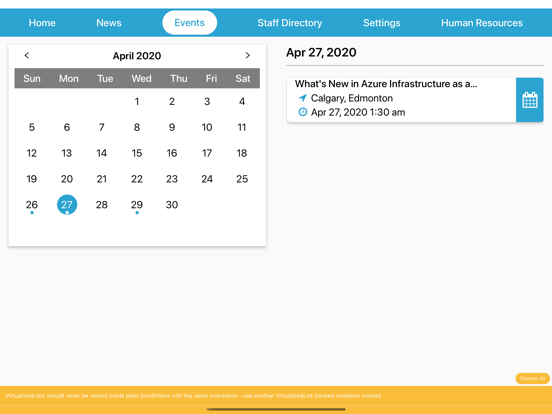The width and height of the screenshot is (552, 414).
Task: Open the VirtualizedLists warning banner
Action: pos(276,396)
